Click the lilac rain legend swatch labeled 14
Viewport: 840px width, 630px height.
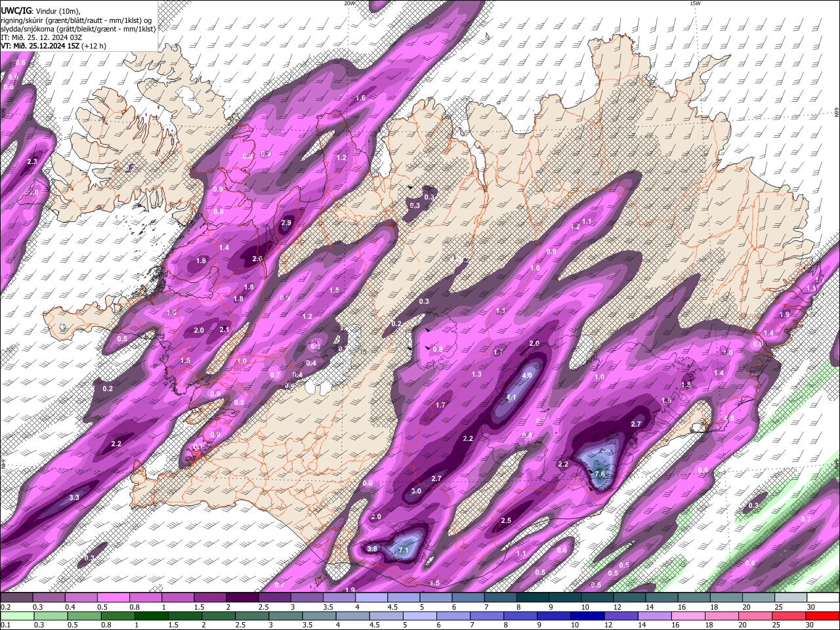click(x=654, y=616)
